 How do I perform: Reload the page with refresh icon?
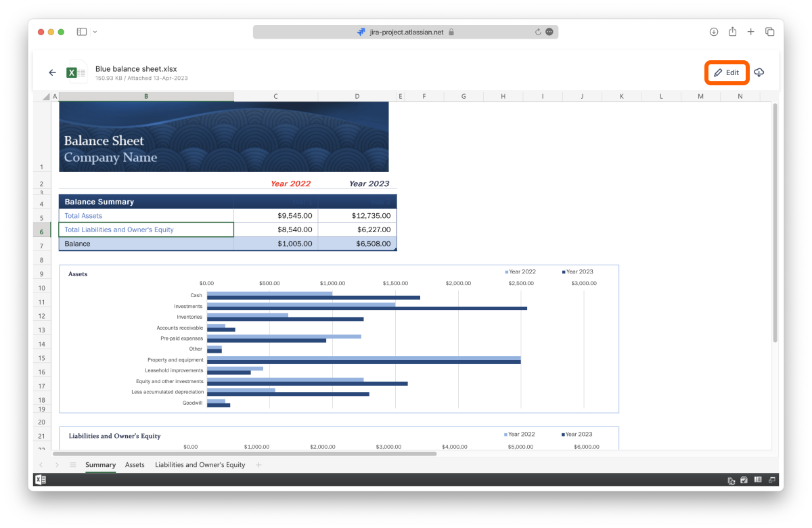coord(538,32)
